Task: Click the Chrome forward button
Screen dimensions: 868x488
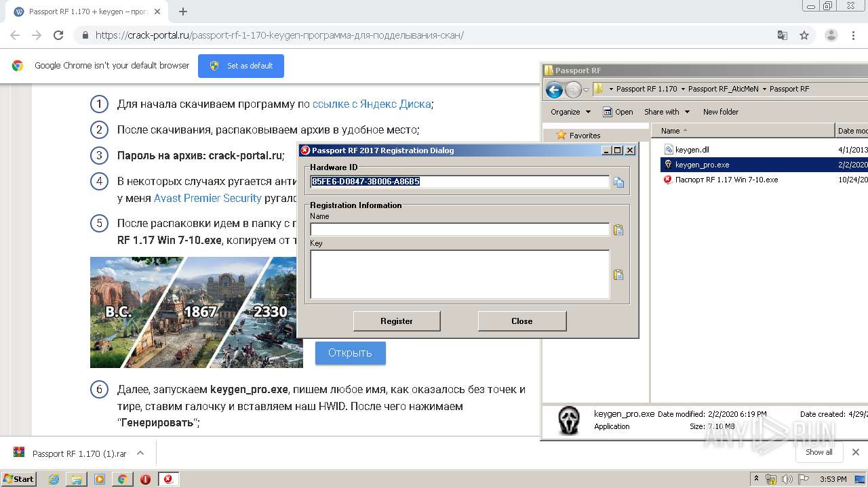Action: point(37,35)
